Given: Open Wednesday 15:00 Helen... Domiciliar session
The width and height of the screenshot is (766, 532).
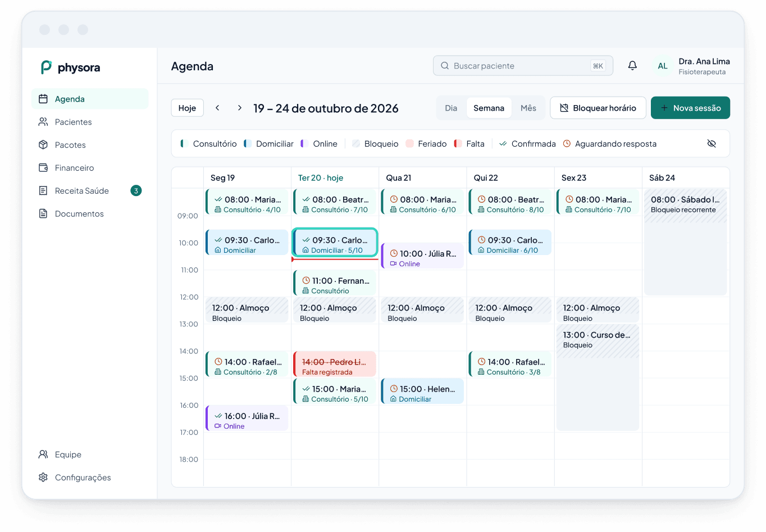Looking at the screenshot, I should pos(422,391).
